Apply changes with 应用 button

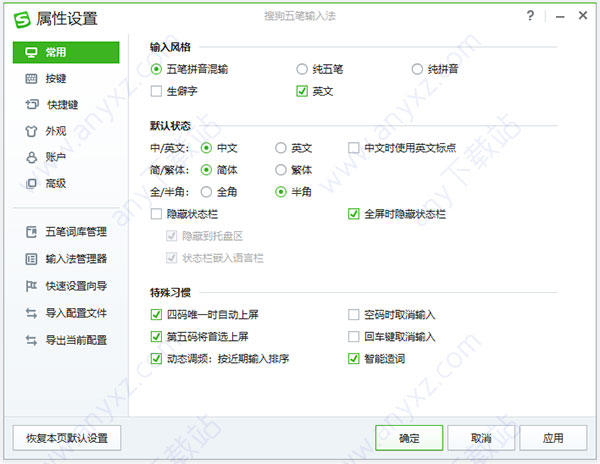[553, 438]
